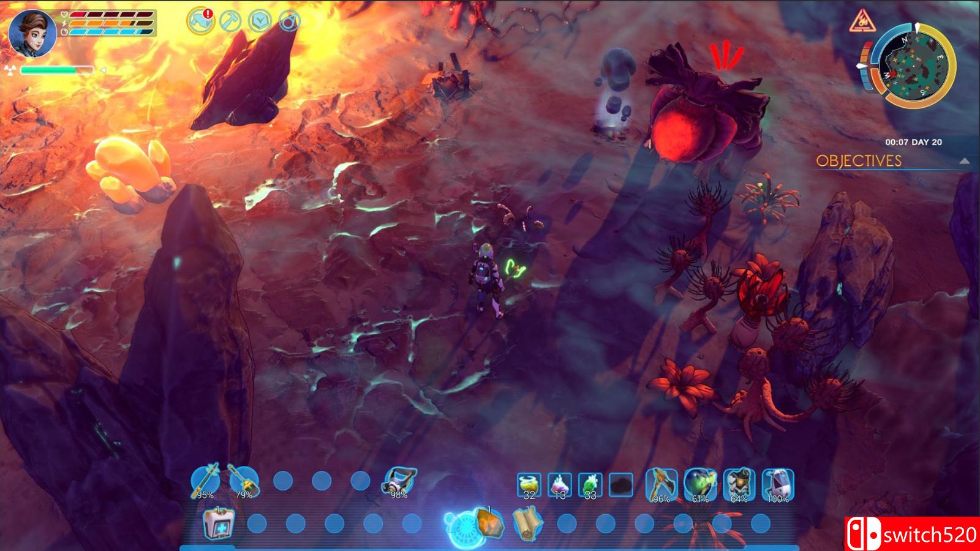This screenshot has height=551, width=980.
Task: Select the yellow potion with count 32
Action: click(x=529, y=485)
